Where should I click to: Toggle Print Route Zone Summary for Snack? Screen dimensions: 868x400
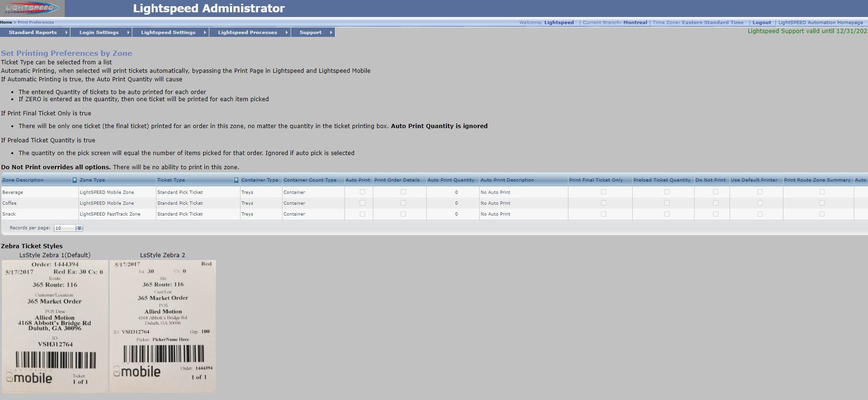pos(822,214)
